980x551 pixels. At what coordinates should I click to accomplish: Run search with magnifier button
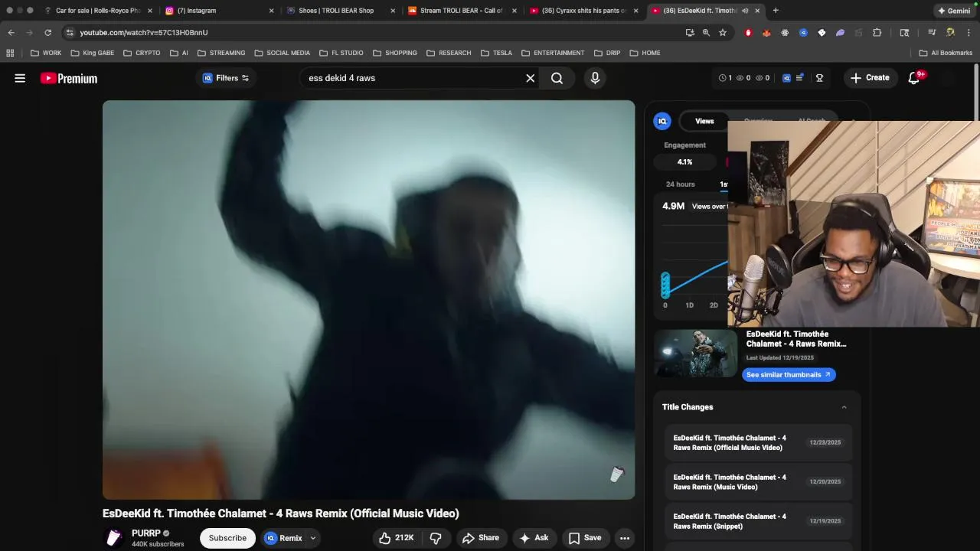coord(557,78)
